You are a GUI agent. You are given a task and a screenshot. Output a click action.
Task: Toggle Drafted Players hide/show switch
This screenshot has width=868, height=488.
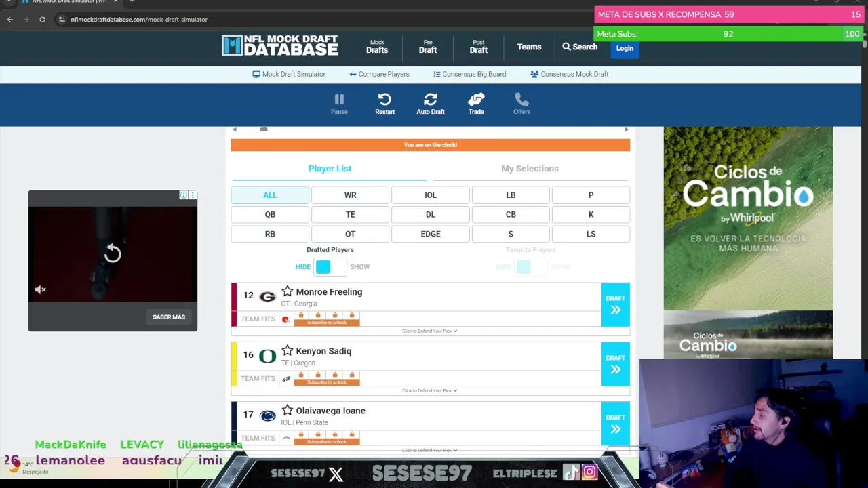click(330, 266)
